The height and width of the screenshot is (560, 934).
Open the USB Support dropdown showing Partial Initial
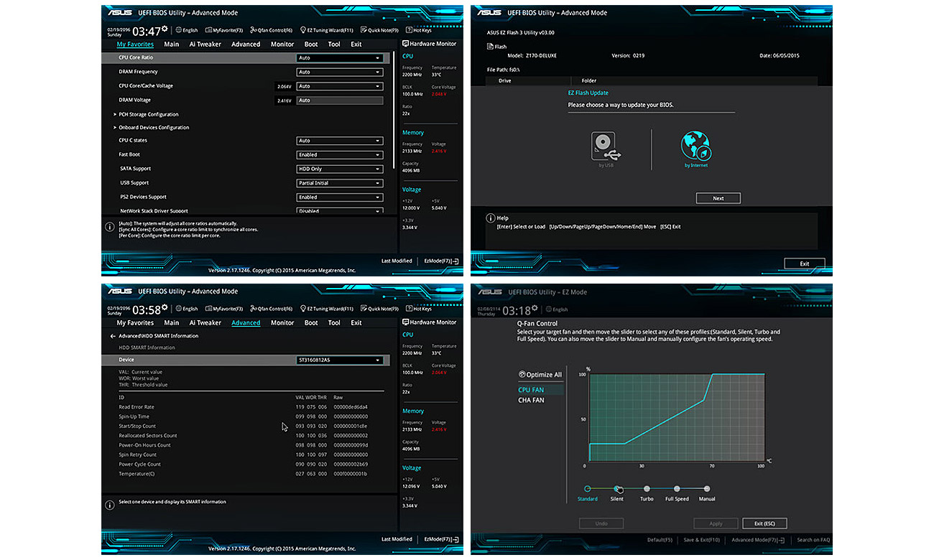(x=340, y=183)
